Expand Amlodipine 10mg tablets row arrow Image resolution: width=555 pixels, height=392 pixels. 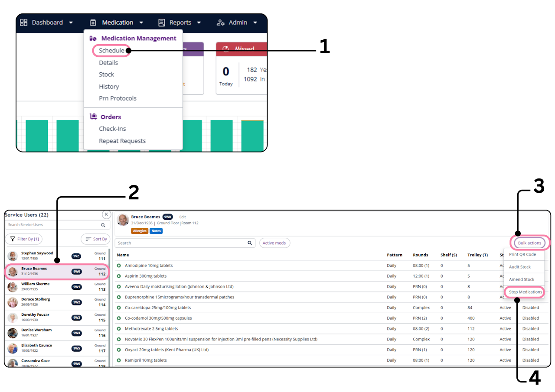pyautogui.click(x=119, y=266)
